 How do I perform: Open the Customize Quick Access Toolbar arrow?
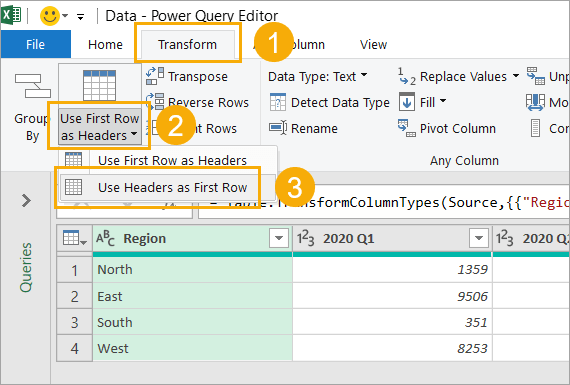pos(80,16)
